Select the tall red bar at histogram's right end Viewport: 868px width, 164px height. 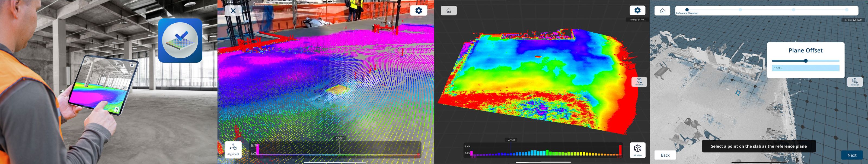620,150
